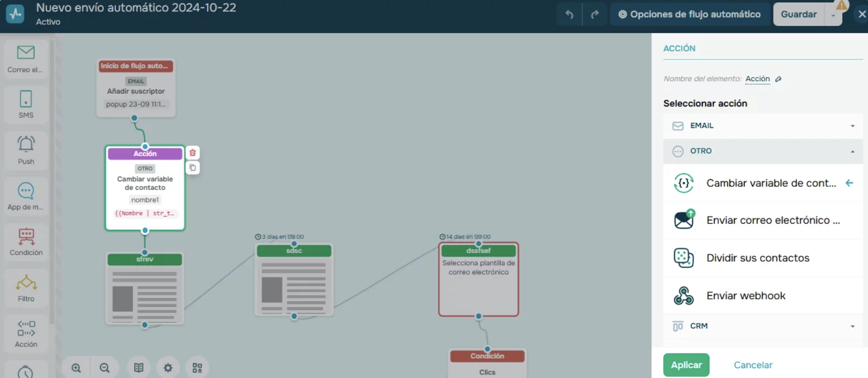Click the undo arrow in header
The image size is (868, 378).
coord(569,14)
